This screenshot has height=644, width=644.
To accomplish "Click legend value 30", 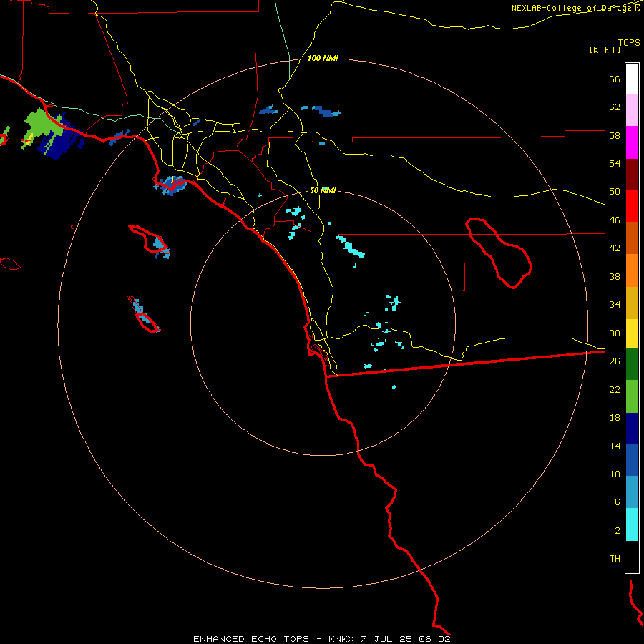I will tap(615, 333).
